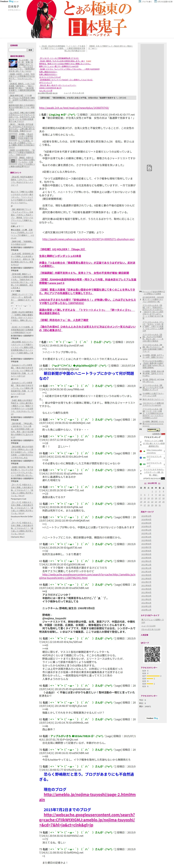Open the 2016年10月 monthly archive
This screenshot has width=174, height=868.
click(146, 516)
